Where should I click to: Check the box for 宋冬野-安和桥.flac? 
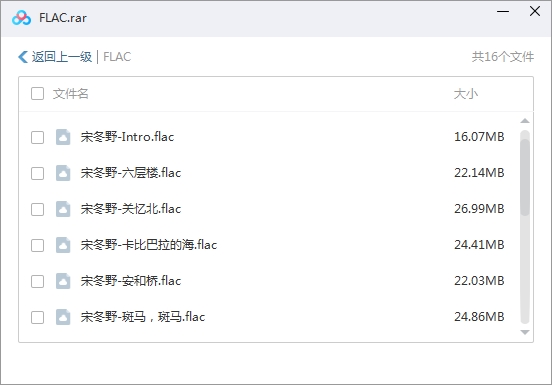37,281
